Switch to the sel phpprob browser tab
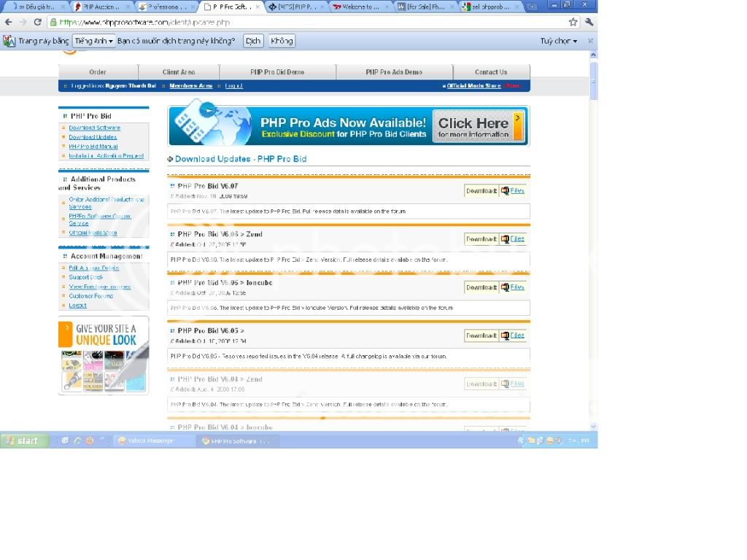The height and width of the screenshot is (560, 747). (491, 7)
